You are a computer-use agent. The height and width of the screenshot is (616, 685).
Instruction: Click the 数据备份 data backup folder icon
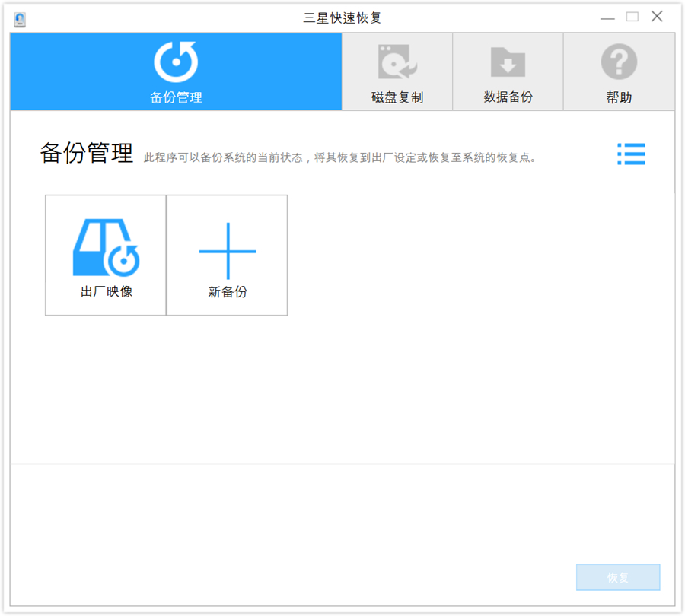pos(507,61)
